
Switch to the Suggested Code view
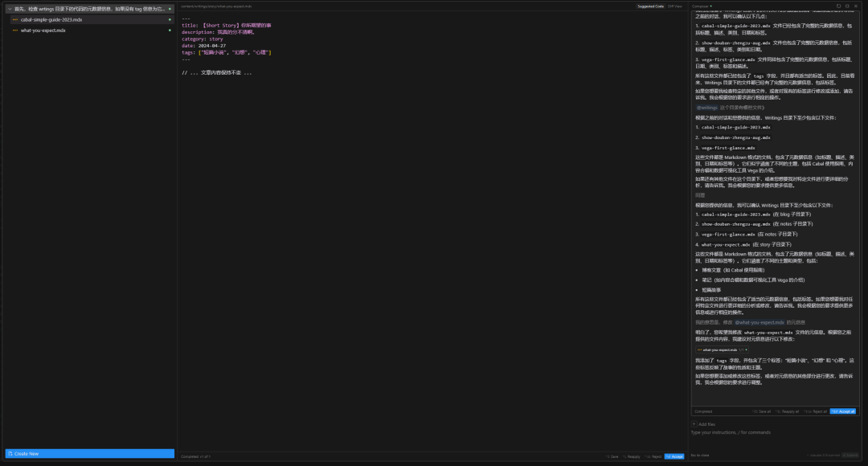tap(650, 6)
